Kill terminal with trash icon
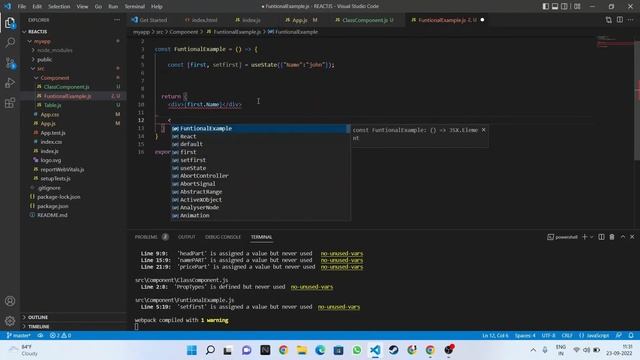The image size is (640, 360). (x=612, y=237)
